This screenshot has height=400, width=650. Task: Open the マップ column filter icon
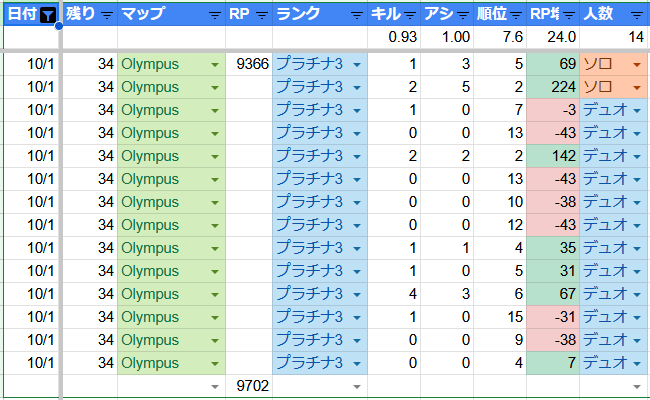(x=214, y=15)
